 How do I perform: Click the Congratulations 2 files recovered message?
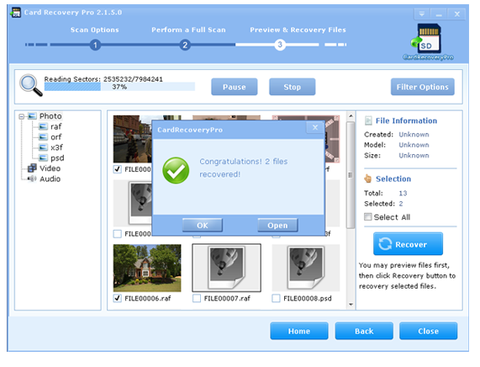pyautogui.click(x=243, y=168)
